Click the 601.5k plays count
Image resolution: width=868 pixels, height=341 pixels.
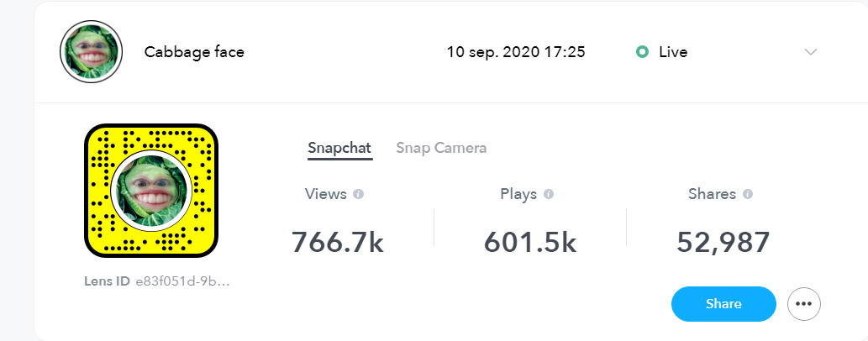click(x=530, y=243)
